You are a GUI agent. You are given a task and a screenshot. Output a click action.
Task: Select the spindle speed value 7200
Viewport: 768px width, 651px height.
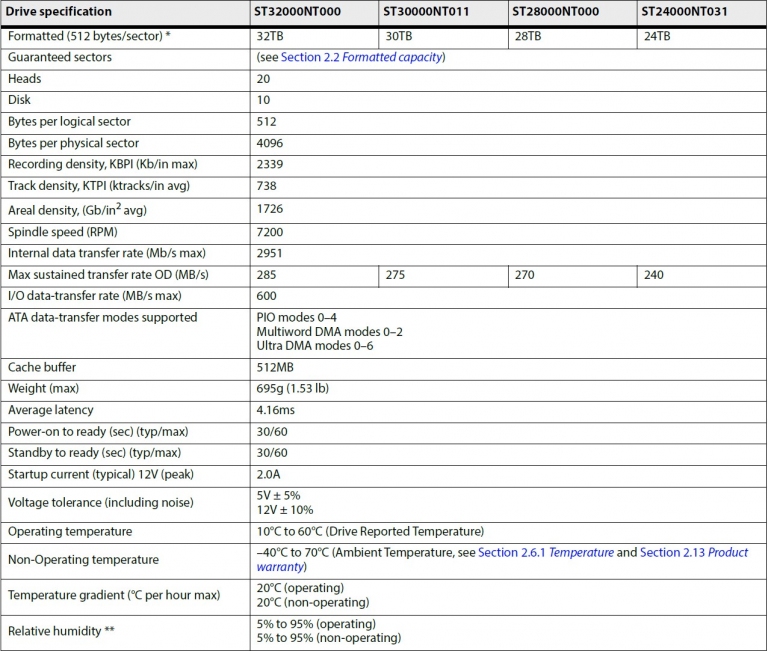(270, 232)
